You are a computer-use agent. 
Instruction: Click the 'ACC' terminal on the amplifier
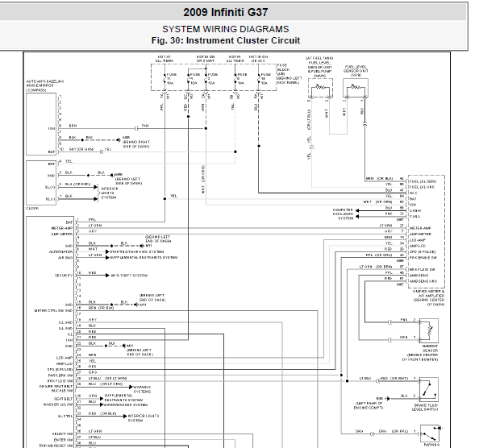tap(414, 193)
